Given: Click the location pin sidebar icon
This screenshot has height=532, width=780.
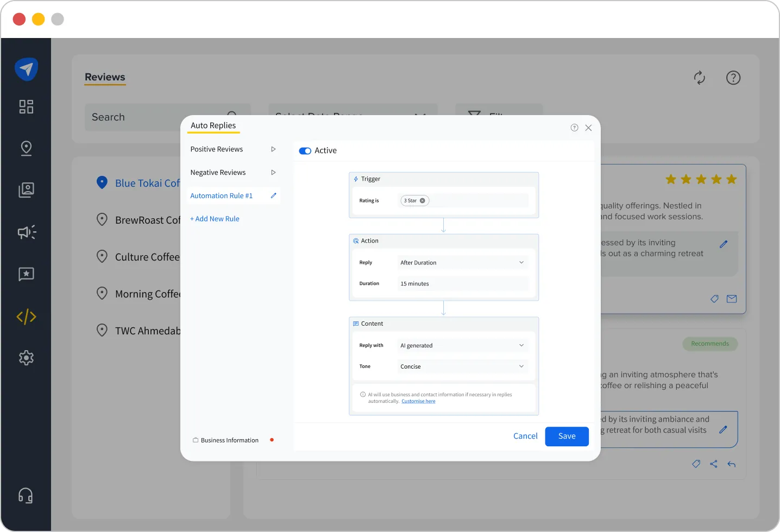Looking at the screenshot, I should (26, 148).
